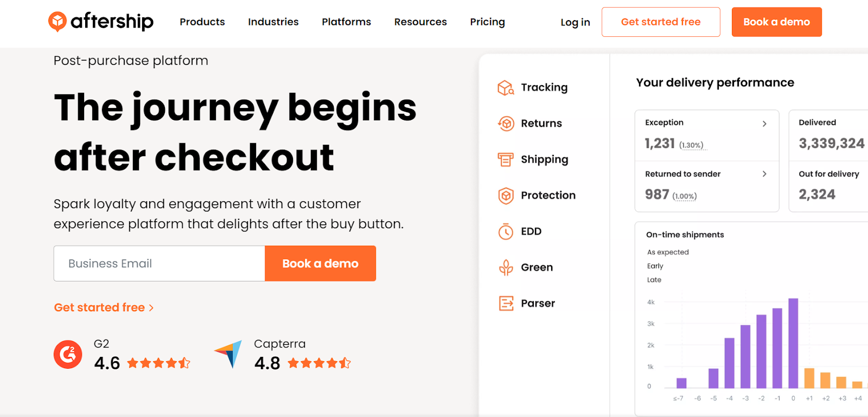The image size is (868, 417).
Task: Open the Returns icon in sidebar
Action: [506, 124]
